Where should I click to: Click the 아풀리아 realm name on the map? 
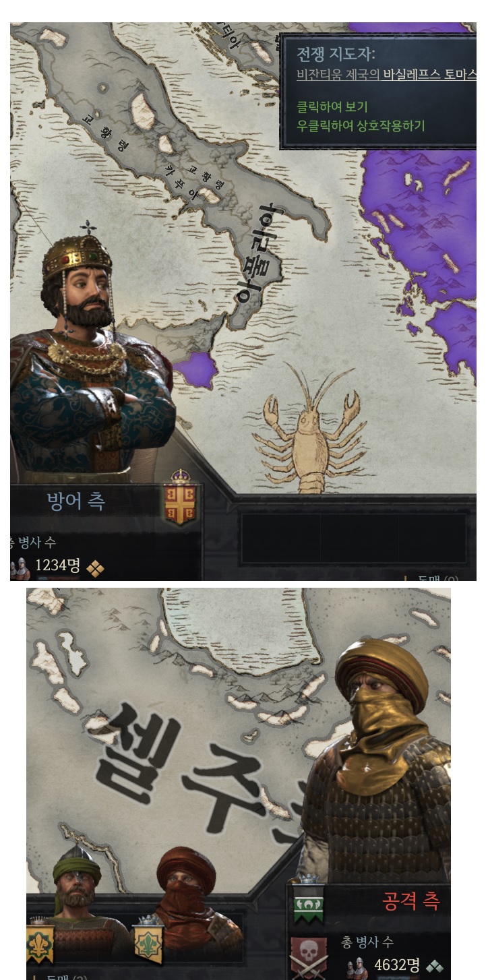coord(258,253)
